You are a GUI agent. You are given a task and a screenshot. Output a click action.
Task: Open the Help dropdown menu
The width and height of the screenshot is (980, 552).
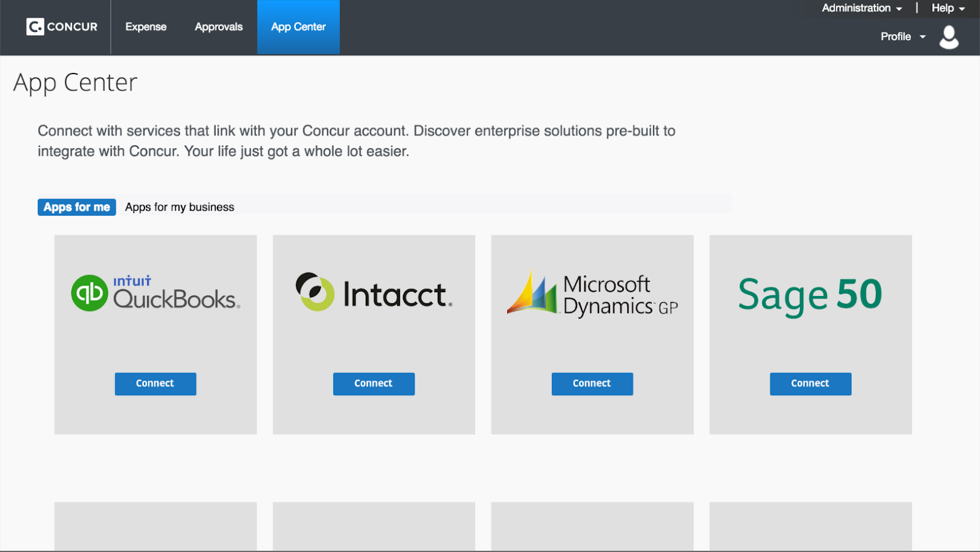pos(948,8)
